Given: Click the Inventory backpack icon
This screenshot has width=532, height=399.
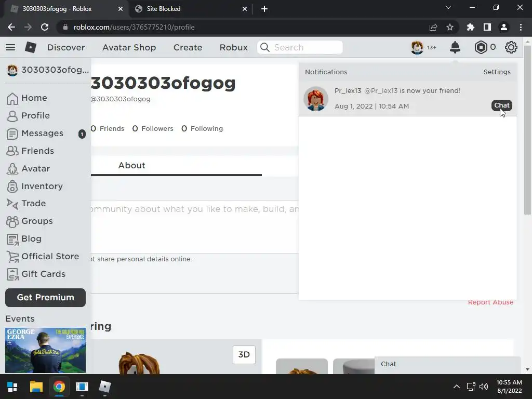Looking at the screenshot, I should [x=12, y=187].
